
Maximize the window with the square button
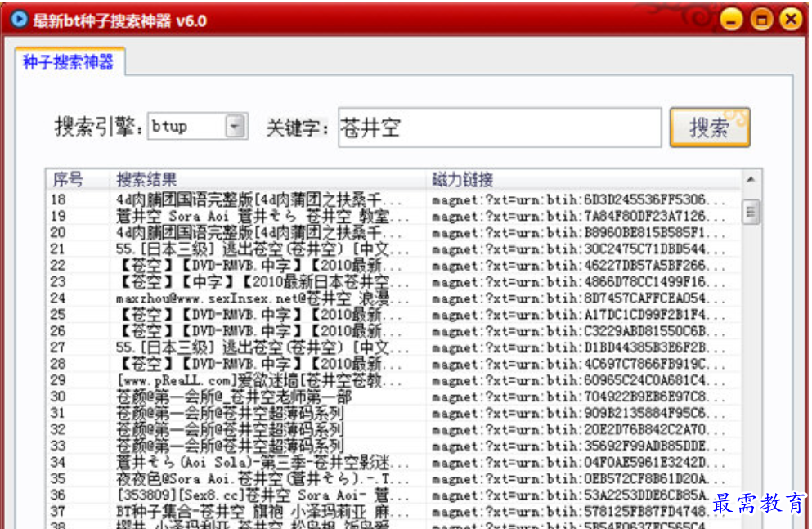coord(760,20)
